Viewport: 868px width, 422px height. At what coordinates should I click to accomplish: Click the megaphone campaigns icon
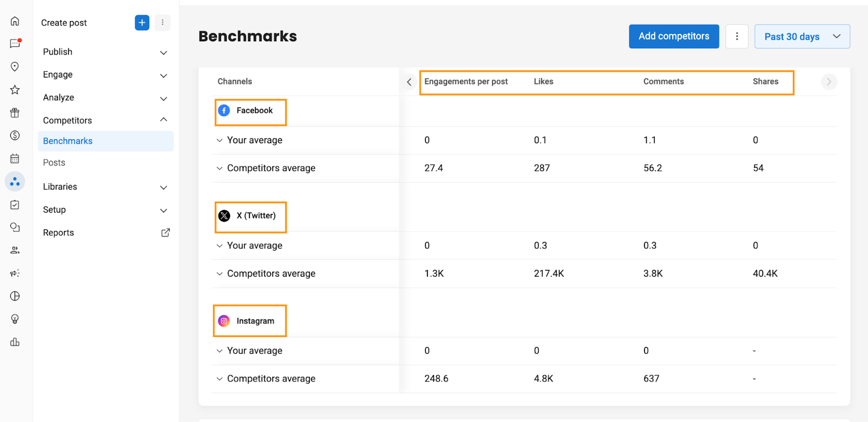[15, 273]
